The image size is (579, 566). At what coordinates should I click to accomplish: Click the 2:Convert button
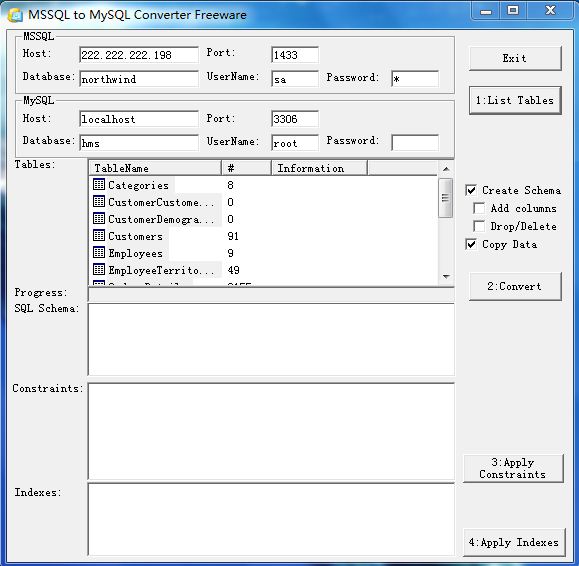coord(515,287)
